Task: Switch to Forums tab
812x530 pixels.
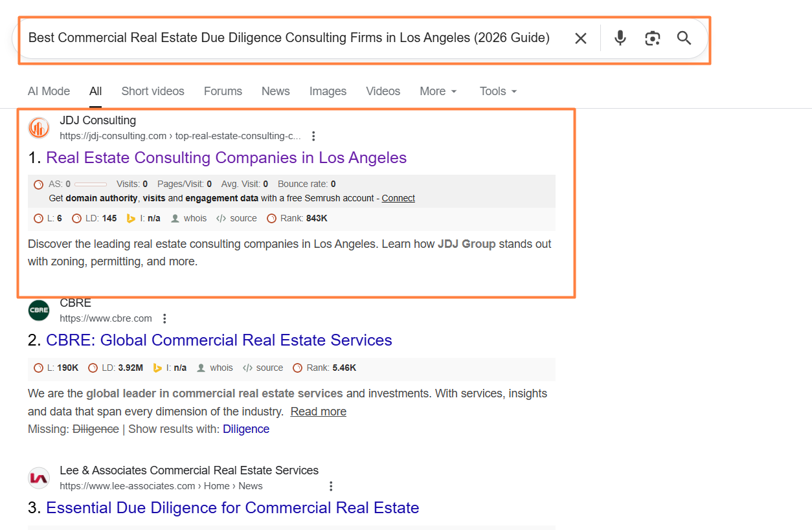Action: click(x=223, y=91)
